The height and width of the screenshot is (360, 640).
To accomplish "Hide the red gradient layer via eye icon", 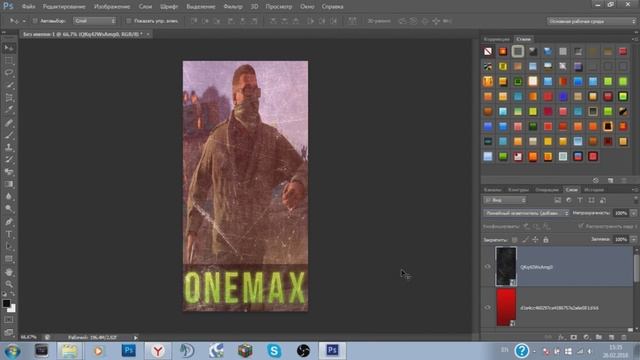I will point(487,307).
